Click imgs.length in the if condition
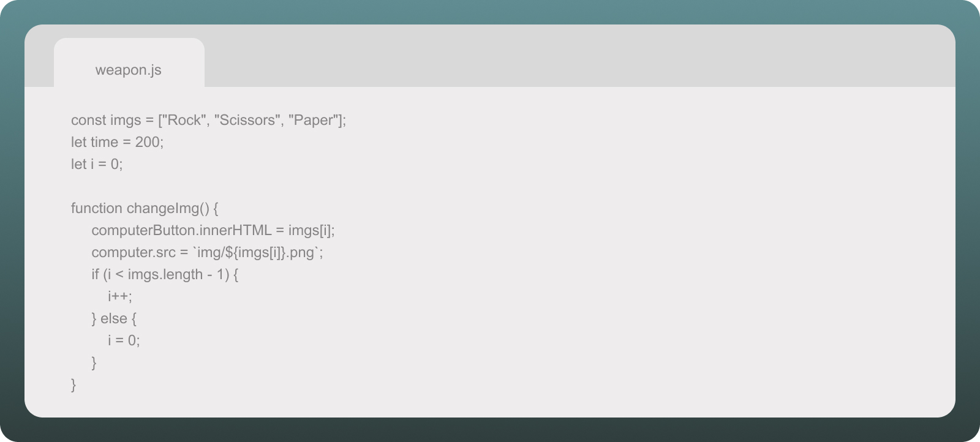 click(x=165, y=274)
